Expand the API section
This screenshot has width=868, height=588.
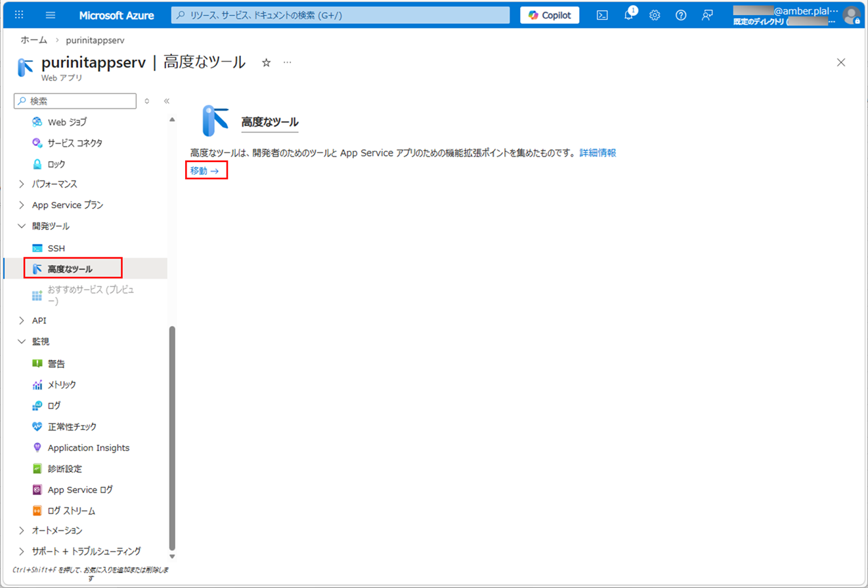[x=39, y=320]
